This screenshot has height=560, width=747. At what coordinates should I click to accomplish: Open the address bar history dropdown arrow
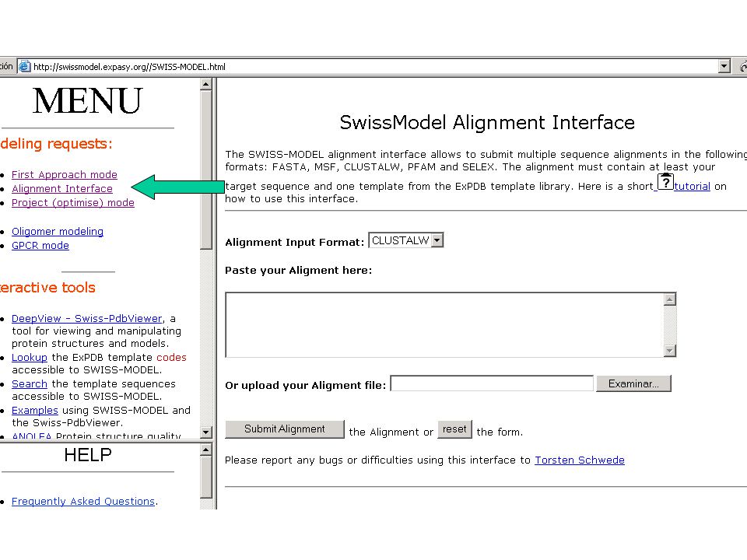click(724, 67)
